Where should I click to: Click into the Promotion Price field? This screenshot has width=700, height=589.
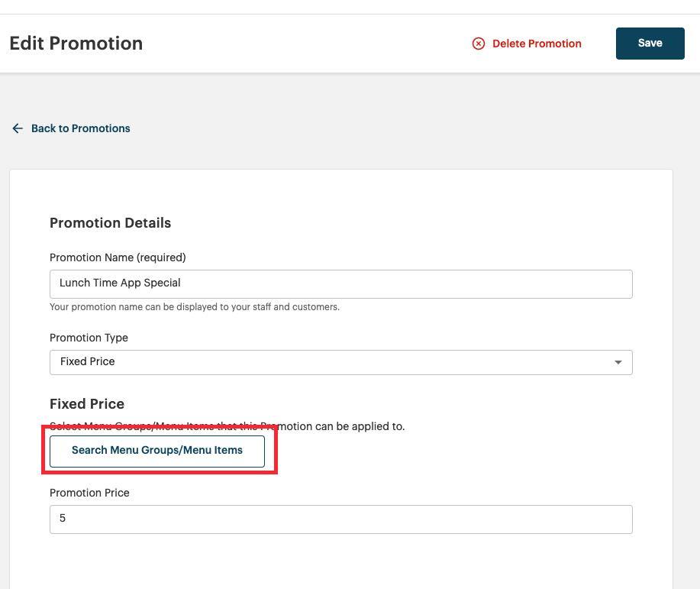click(x=340, y=519)
